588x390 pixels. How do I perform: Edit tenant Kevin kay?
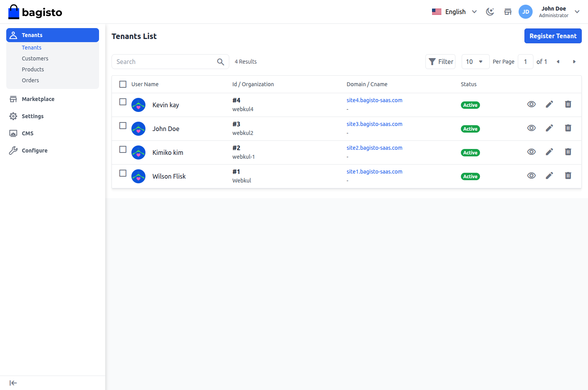pyautogui.click(x=549, y=104)
